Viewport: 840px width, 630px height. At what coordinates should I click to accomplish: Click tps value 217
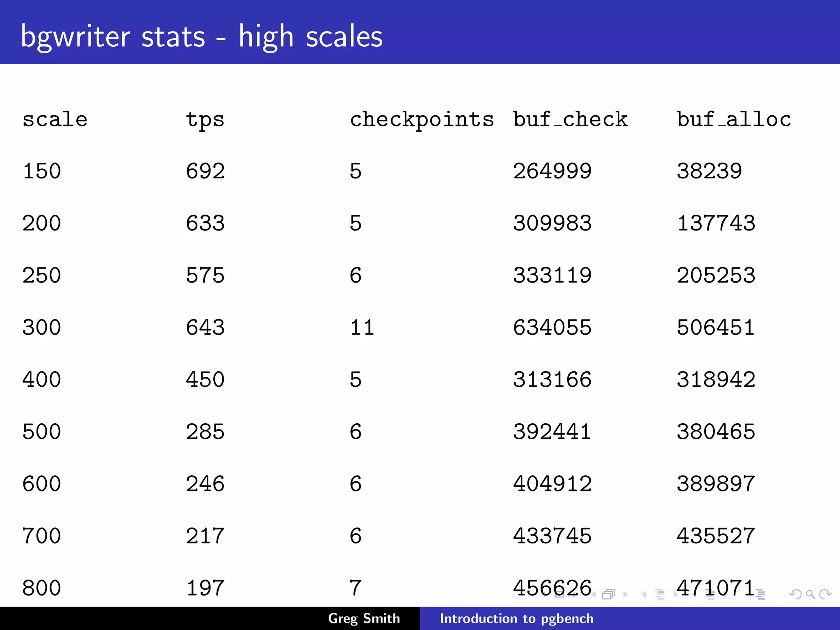coord(205,536)
